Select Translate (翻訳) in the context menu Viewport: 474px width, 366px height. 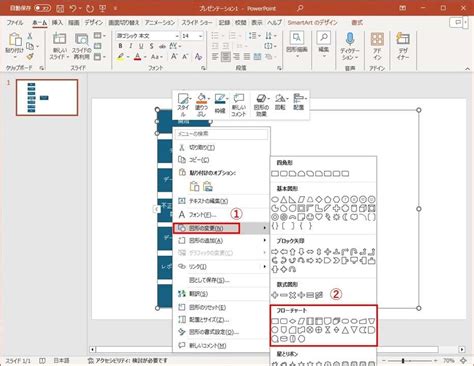coord(221,294)
